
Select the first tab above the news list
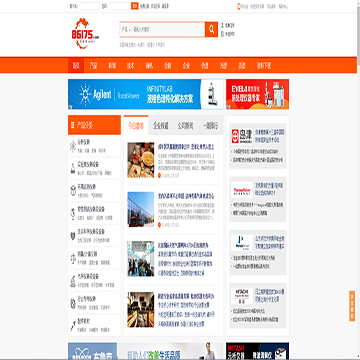[x=136, y=126]
